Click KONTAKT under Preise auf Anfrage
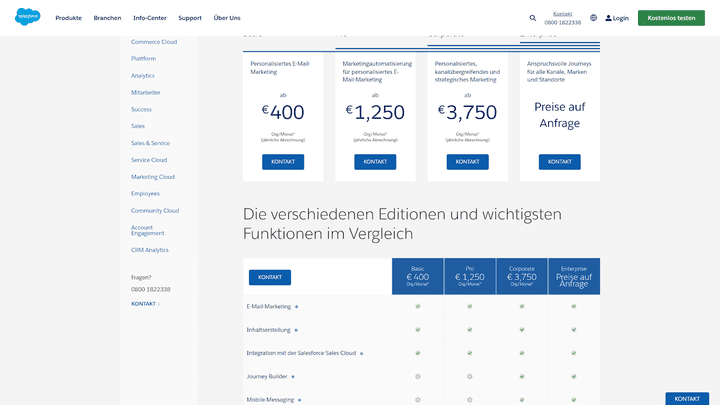 pos(560,162)
